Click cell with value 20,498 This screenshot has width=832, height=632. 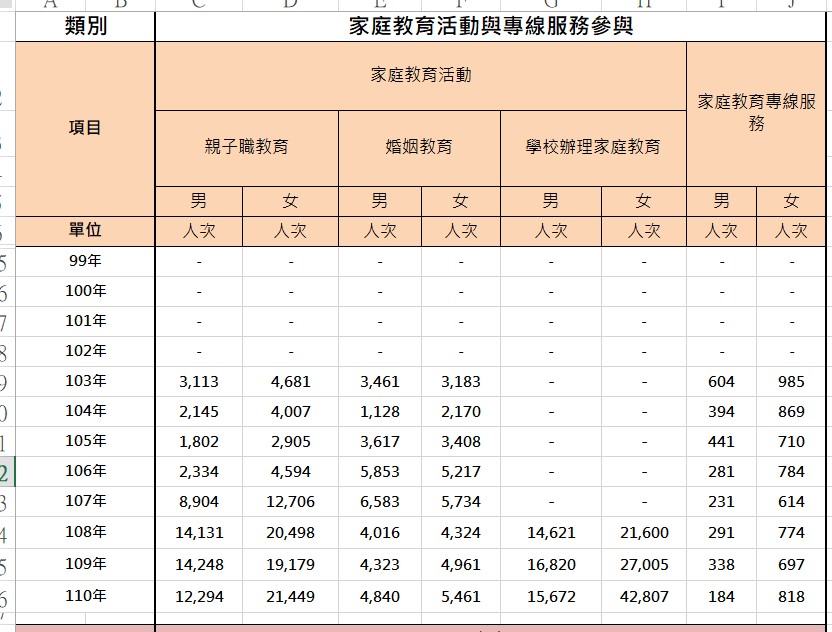pyautogui.click(x=290, y=532)
